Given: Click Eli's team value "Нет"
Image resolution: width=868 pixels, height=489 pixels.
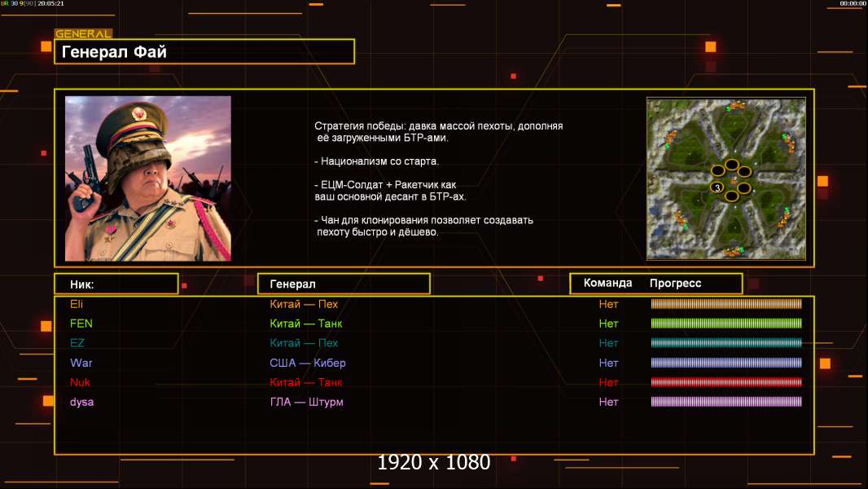Looking at the screenshot, I should point(608,304).
